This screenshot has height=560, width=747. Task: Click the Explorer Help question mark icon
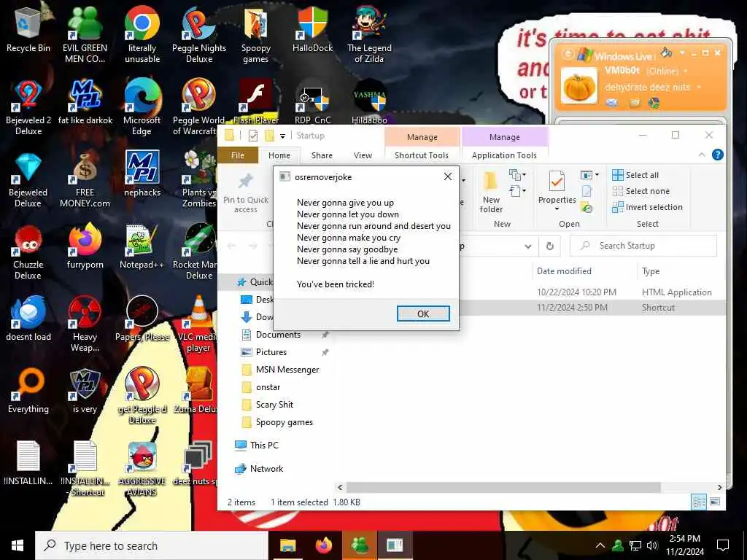(x=718, y=155)
